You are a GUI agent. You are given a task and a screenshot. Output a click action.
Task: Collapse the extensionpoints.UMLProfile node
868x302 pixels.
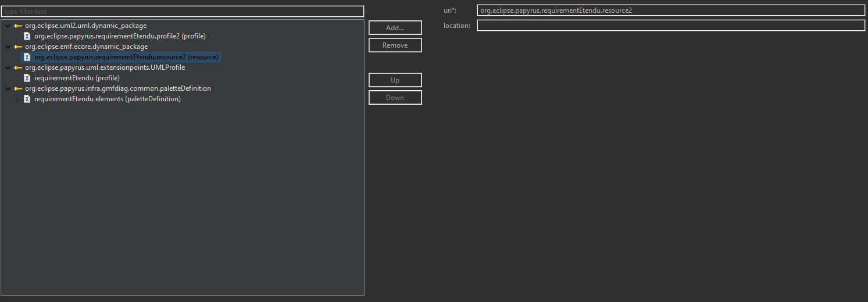click(8, 67)
